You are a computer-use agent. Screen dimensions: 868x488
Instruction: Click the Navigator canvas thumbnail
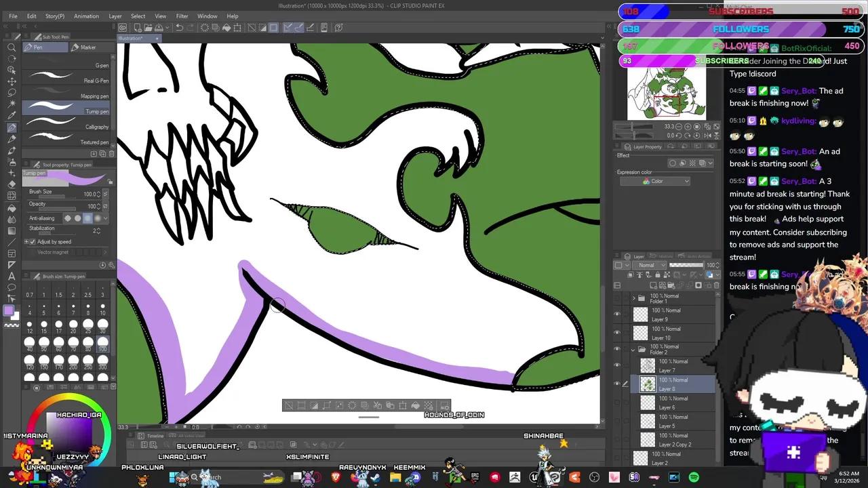pos(667,93)
